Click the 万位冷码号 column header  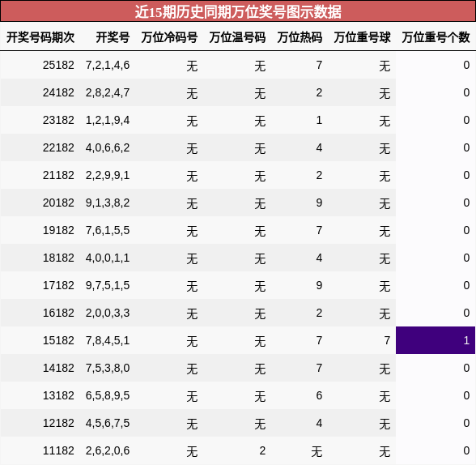click(169, 37)
